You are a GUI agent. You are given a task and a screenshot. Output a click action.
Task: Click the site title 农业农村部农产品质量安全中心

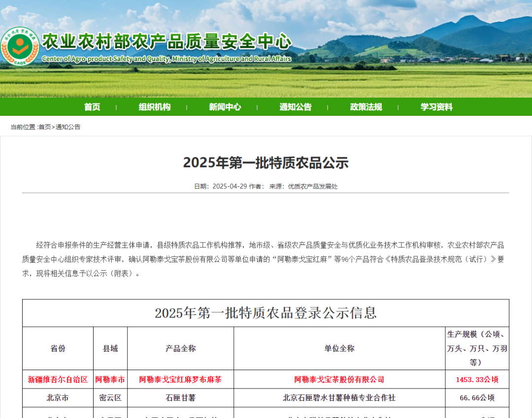(166, 42)
